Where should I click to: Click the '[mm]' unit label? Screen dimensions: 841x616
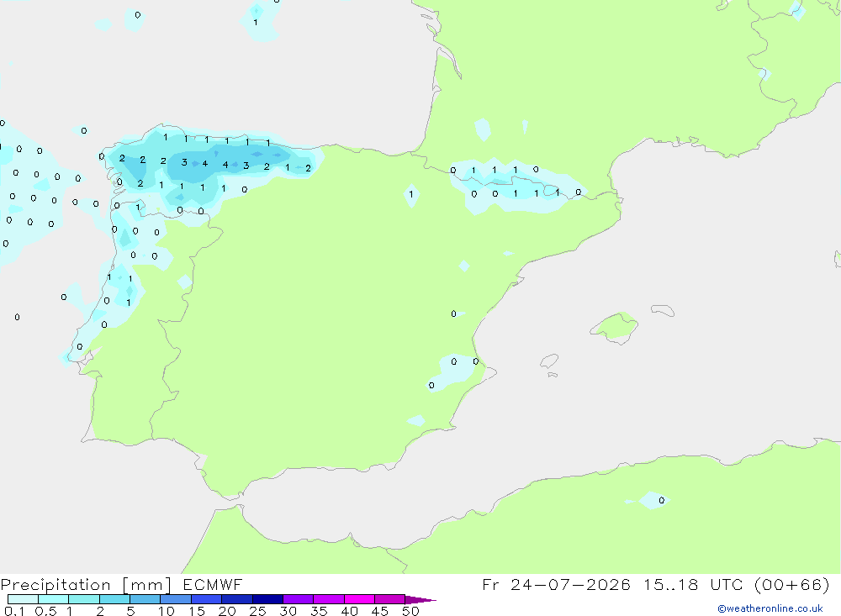point(147,585)
